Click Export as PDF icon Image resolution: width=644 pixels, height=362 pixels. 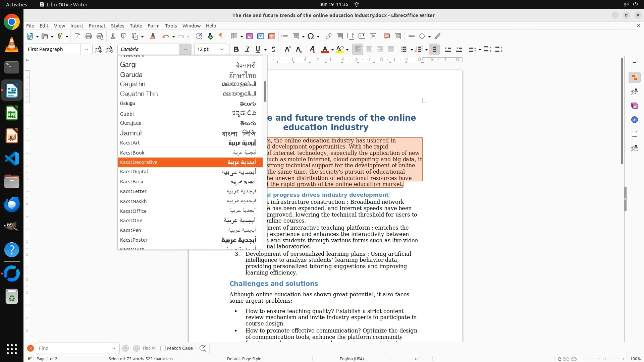click(x=77, y=36)
